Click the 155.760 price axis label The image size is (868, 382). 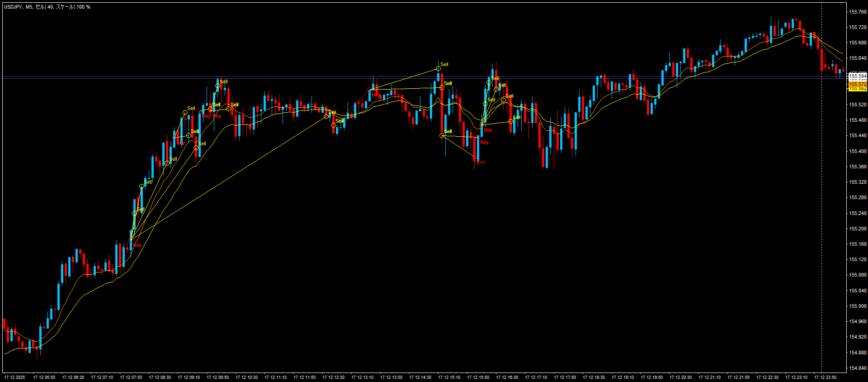pos(858,12)
